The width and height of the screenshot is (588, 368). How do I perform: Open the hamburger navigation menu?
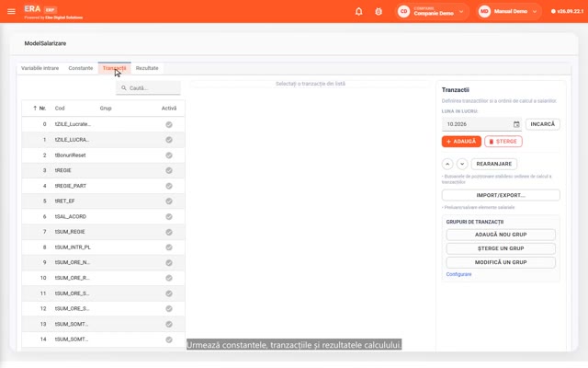(x=11, y=11)
